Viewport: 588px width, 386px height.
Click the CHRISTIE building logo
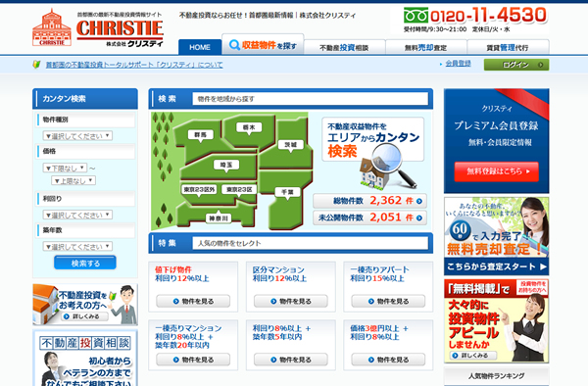[52, 27]
